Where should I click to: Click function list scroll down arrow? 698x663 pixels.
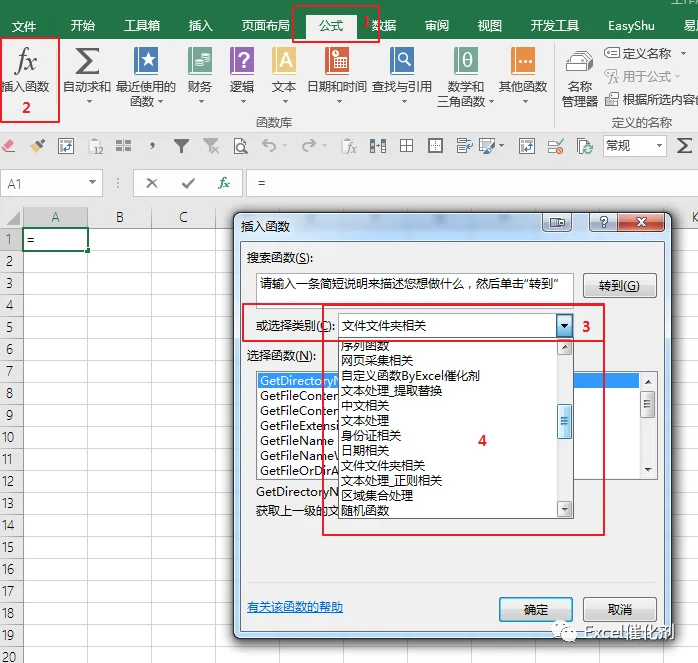(648, 470)
